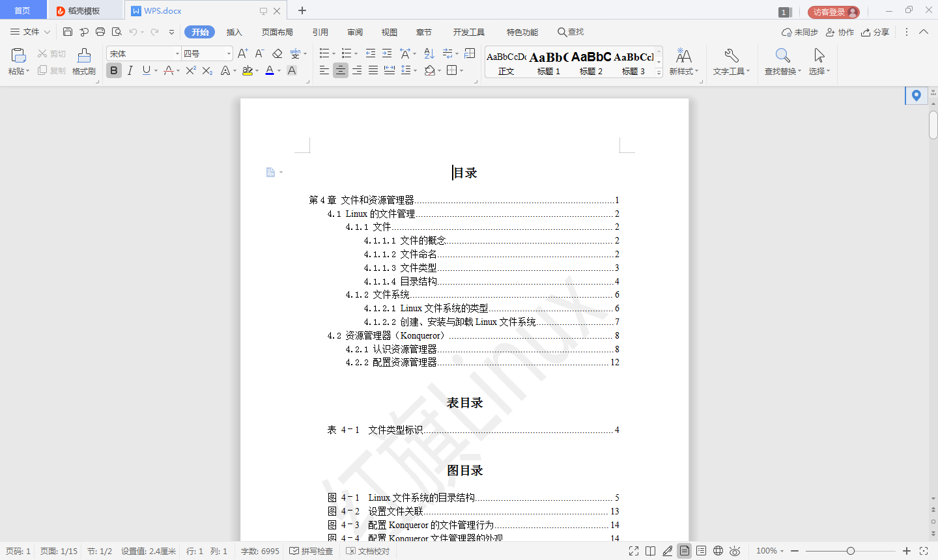Open the References (引用) tab
This screenshot has width=938, height=560.
tap(320, 32)
